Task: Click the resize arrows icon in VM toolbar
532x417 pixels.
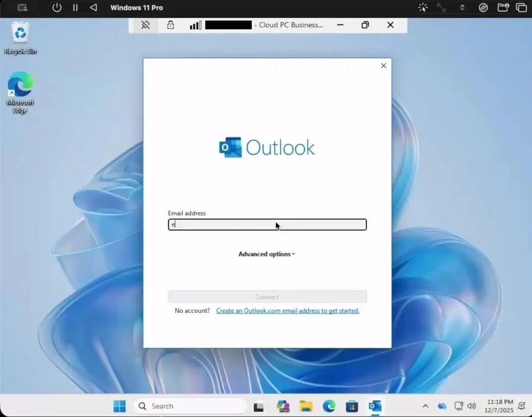Action: tap(441, 7)
